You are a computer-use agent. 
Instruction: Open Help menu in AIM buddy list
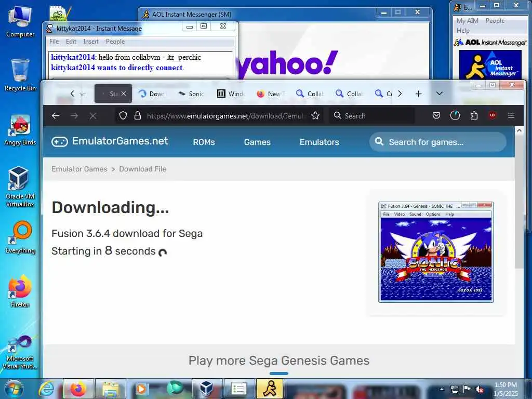pyautogui.click(x=463, y=31)
